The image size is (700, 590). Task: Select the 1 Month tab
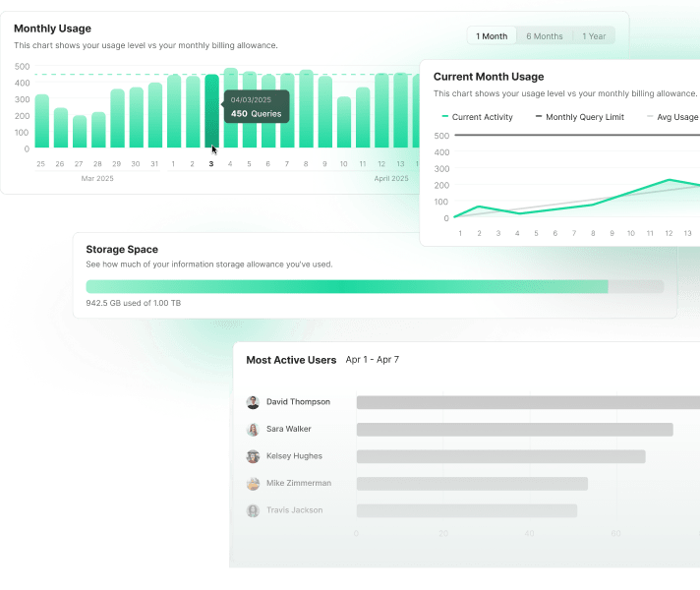point(492,36)
